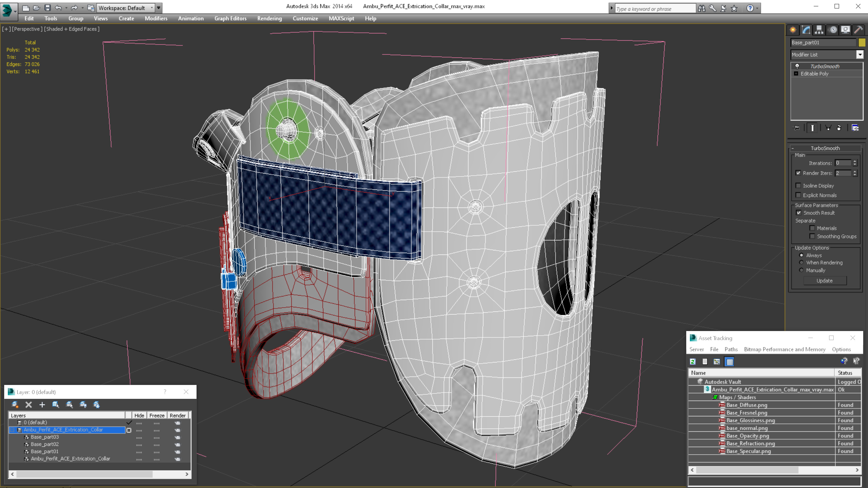The height and width of the screenshot is (488, 868).
Task: Open the Utilities command panel tab
Action: coord(859,30)
